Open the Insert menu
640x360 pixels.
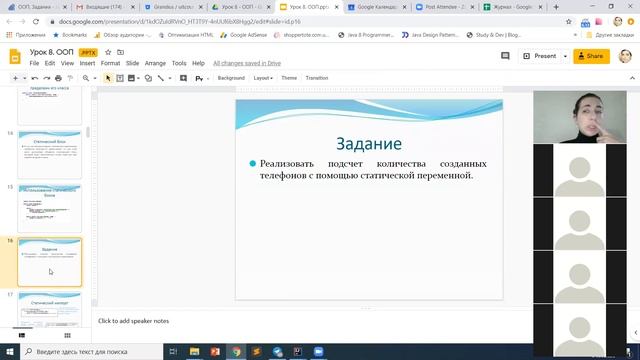pos(87,63)
